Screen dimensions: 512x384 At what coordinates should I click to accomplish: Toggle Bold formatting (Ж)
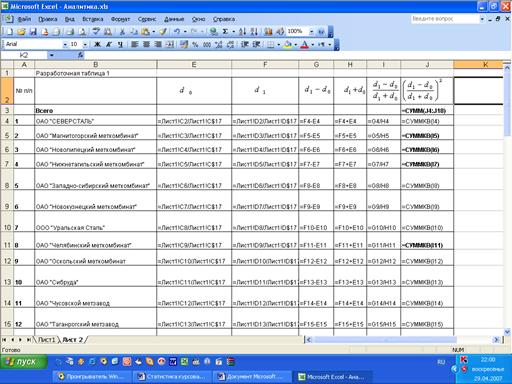click(x=97, y=44)
